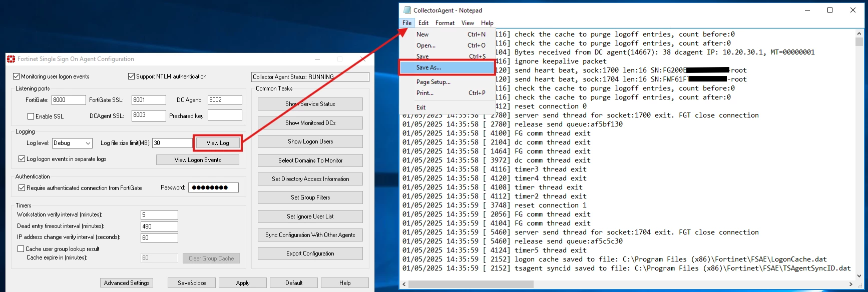Click Export Configuration button
Viewport: 868px width, 292px height.
310,253
